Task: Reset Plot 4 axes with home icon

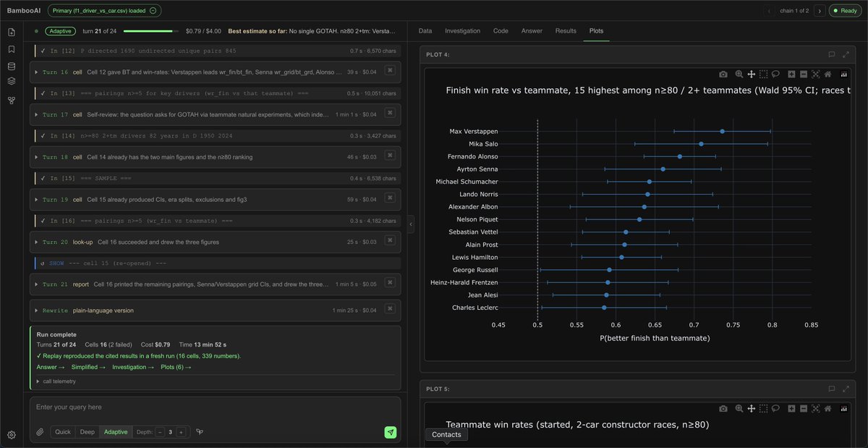Action: (x=827, y=74)
